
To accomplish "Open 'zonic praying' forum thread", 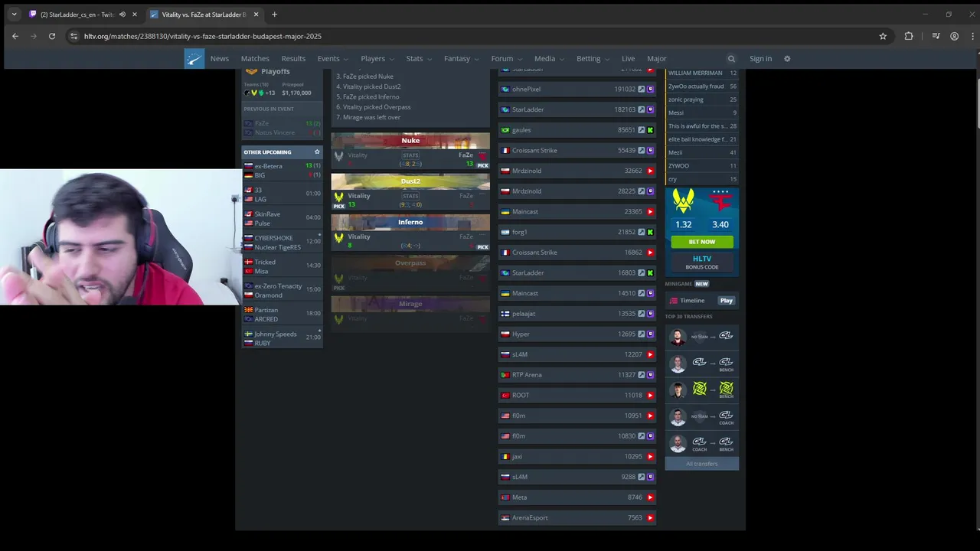I will (702, 99).
